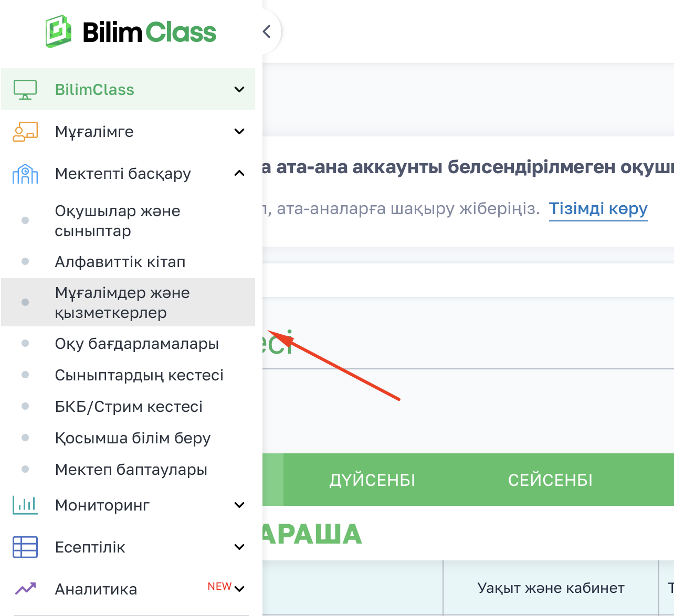Click the BilimClass logo

tap(131, 31)
